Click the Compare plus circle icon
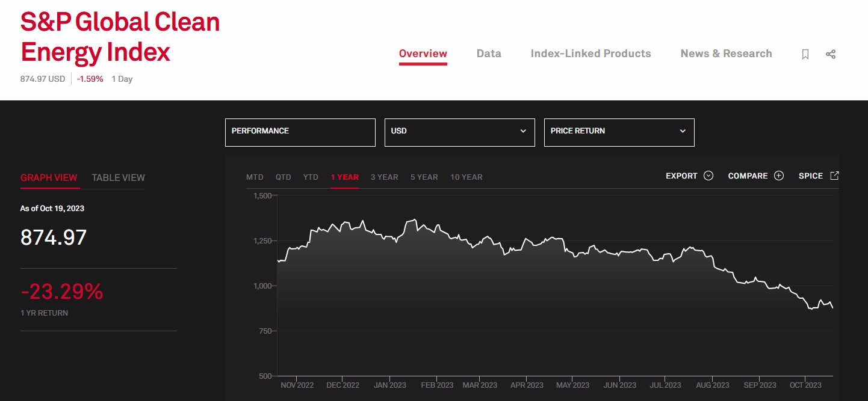868x401 pixels. tap(779, 176)
